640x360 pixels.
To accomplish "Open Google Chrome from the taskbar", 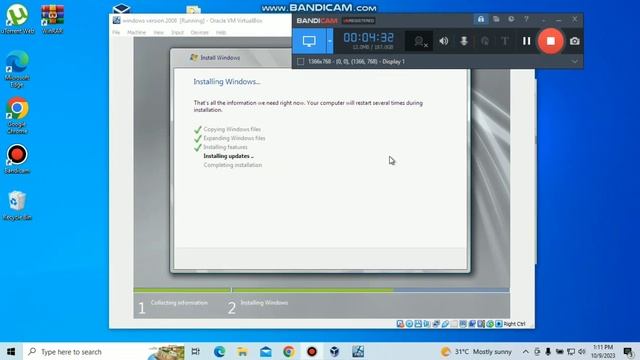I will coord(289,351).
